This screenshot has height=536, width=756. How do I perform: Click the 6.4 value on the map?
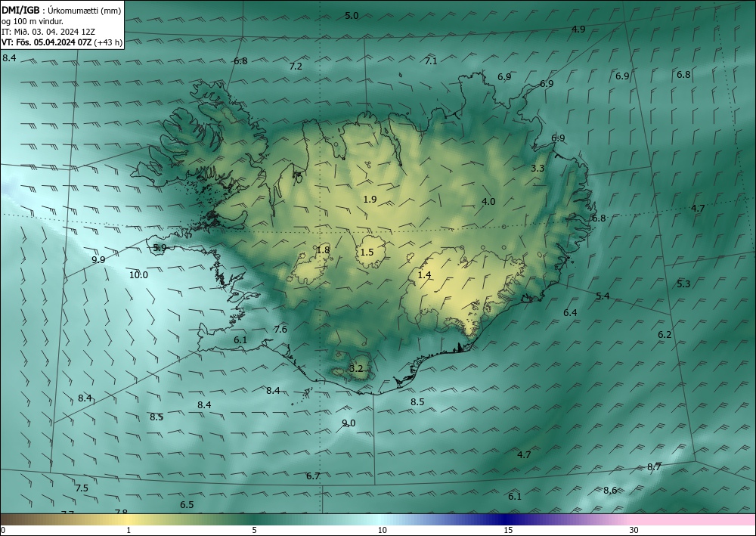[570, 312]
